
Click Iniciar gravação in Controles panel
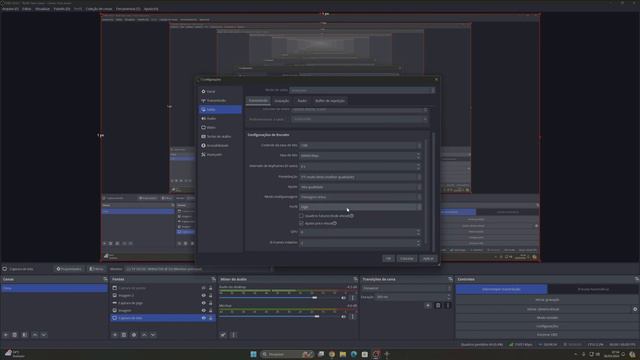(547, 300)
